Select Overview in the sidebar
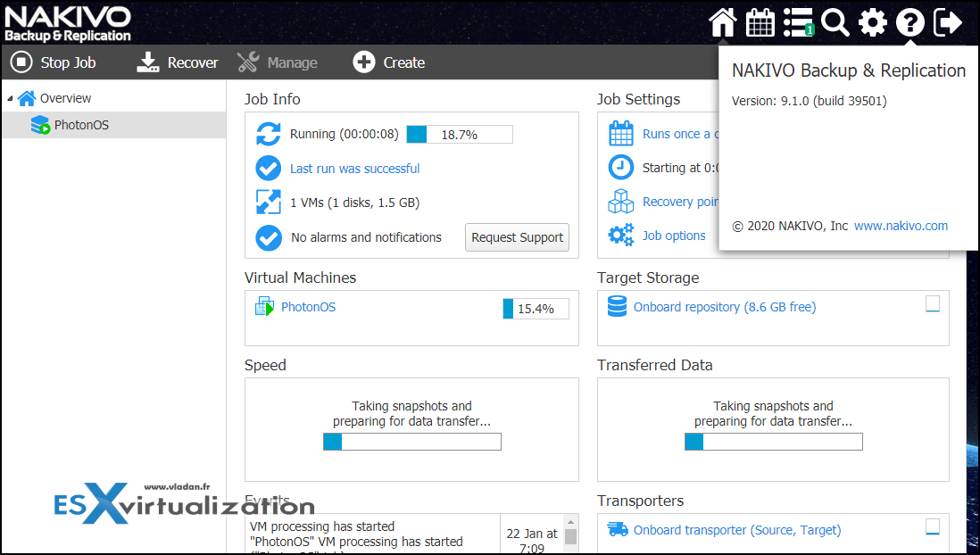The width and height of the screenshot is (980, 555). (65, 98)
